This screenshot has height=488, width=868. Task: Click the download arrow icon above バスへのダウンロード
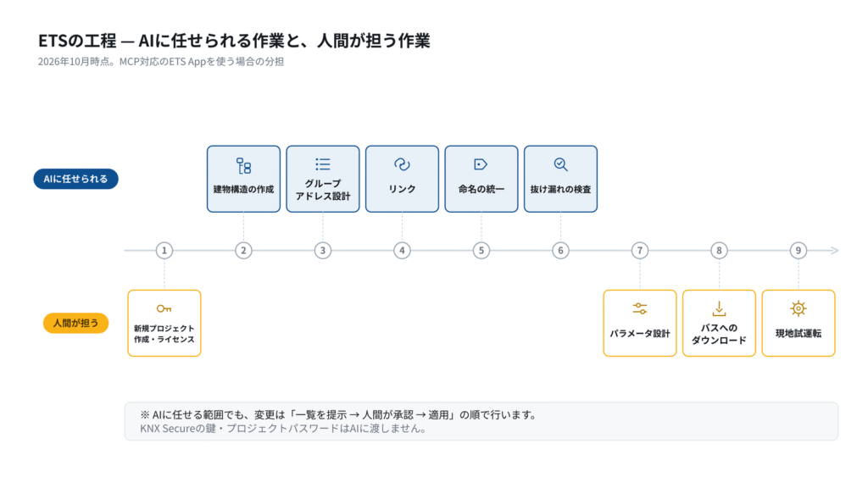pos(719,308)
